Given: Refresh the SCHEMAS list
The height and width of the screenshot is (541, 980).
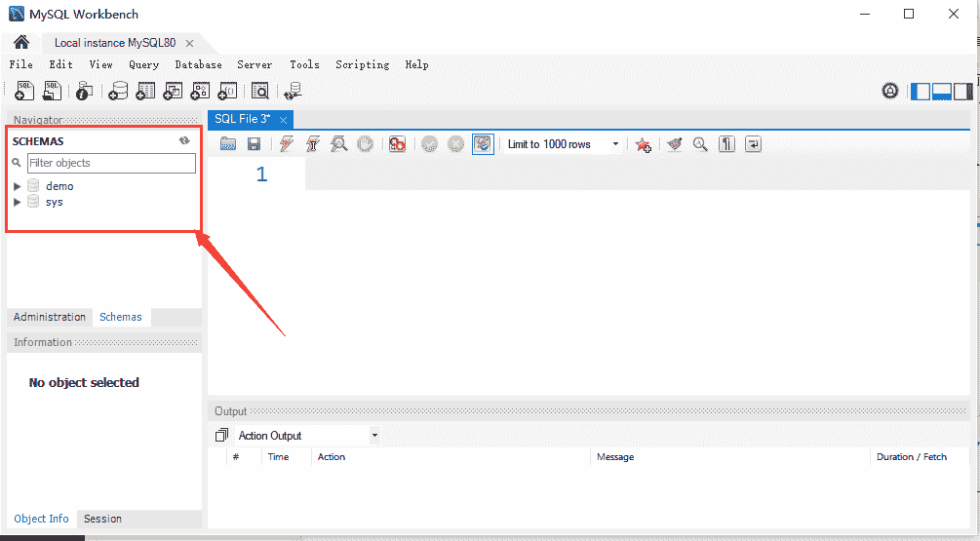Looking at the screenshot, I should coord(184,140).
